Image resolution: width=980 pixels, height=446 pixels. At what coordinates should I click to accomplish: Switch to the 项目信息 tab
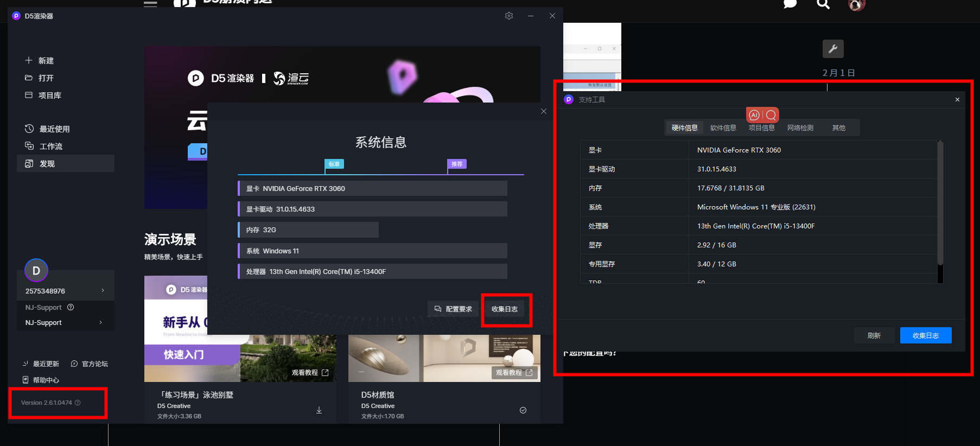[762, 128]
